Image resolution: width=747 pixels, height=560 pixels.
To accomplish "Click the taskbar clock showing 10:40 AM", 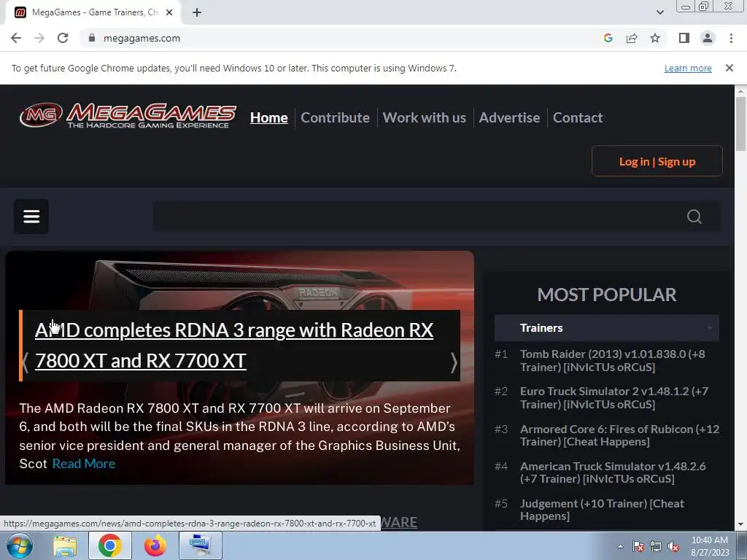I will [x=710, y=546].
